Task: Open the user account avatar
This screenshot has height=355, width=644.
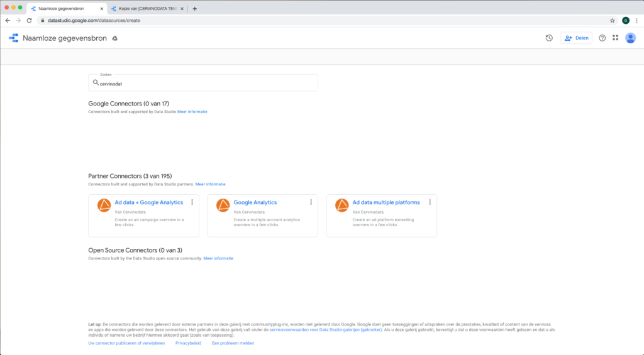Action: pos(630,38)
